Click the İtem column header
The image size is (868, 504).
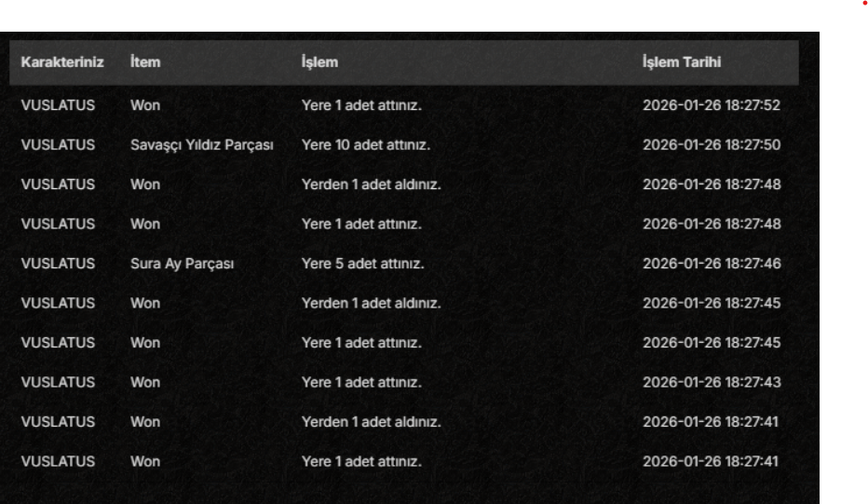pos(145,62)
